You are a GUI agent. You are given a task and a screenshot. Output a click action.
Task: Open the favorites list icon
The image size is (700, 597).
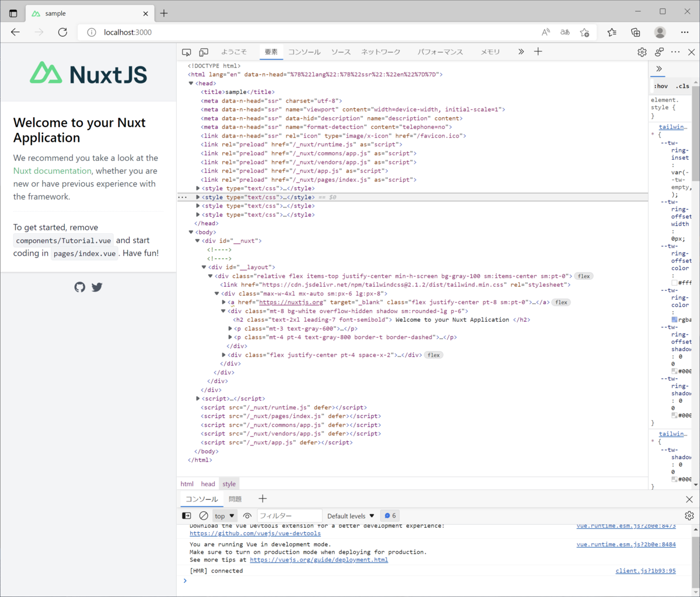pos(611,32)
